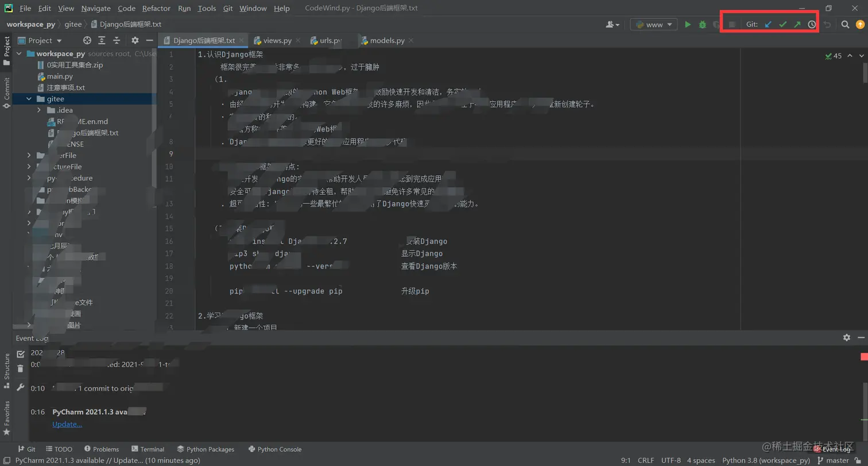Open the TODO tool window tab
The image size is (868, 466).
[x=59, y=449]
